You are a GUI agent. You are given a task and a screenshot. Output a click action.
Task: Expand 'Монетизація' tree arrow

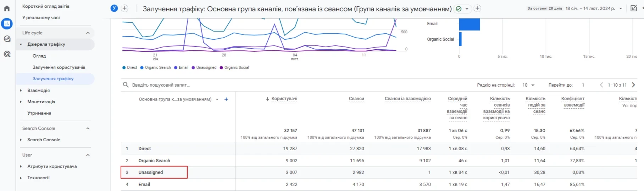click(21, 102)
